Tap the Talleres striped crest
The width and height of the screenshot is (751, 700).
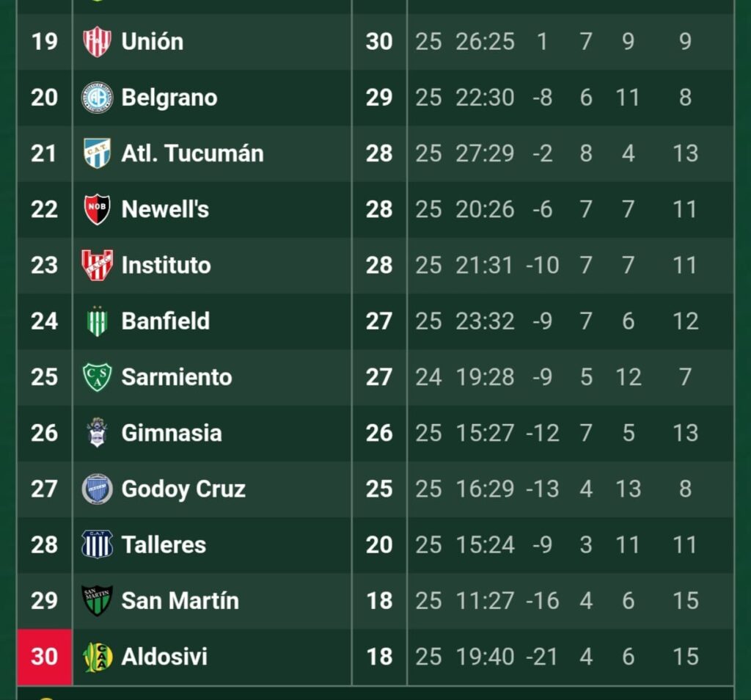click(98, 544)
